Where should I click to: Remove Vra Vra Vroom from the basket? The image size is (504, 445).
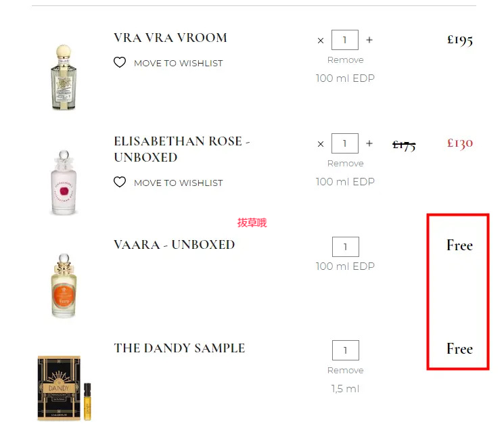coord(345,60)
